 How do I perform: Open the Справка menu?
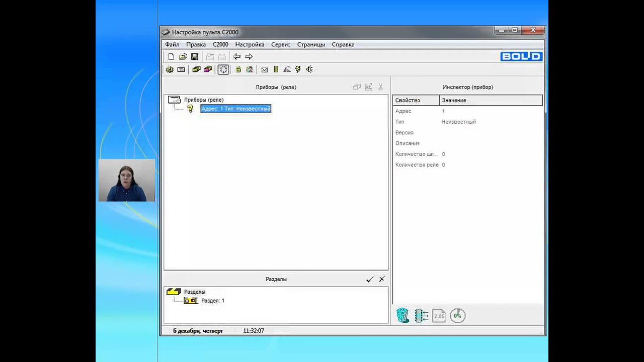click(343, 44)
